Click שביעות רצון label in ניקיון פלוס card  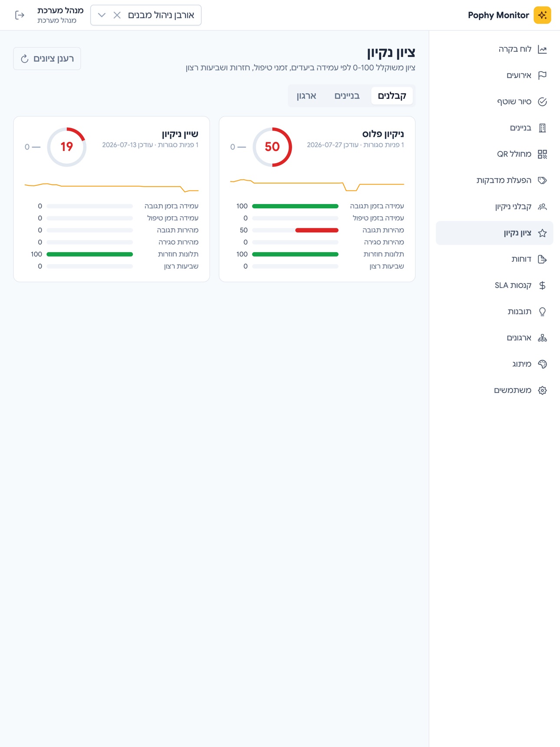pos(387,266)
